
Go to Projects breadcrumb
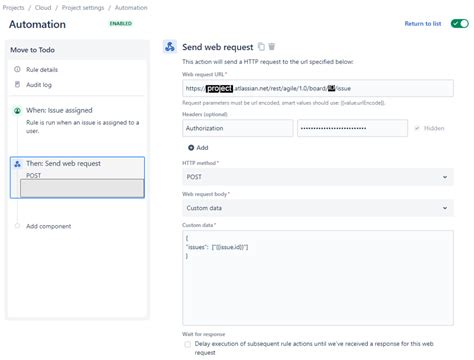pyautogui.click(x=13, y=8)
